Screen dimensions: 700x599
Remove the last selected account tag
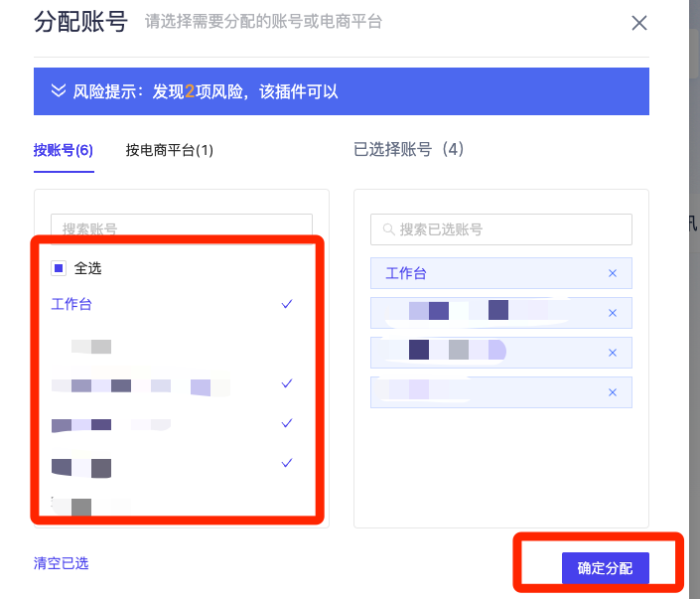(612, 392)
